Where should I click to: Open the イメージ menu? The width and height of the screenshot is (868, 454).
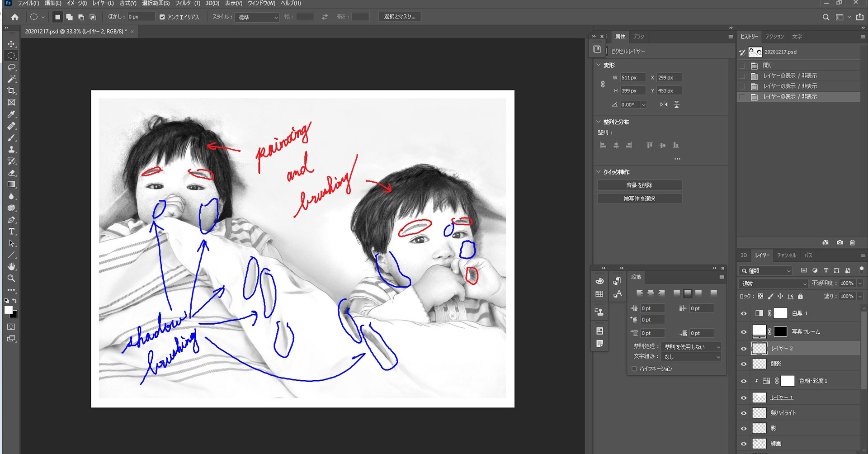click(x=76, y=3)
